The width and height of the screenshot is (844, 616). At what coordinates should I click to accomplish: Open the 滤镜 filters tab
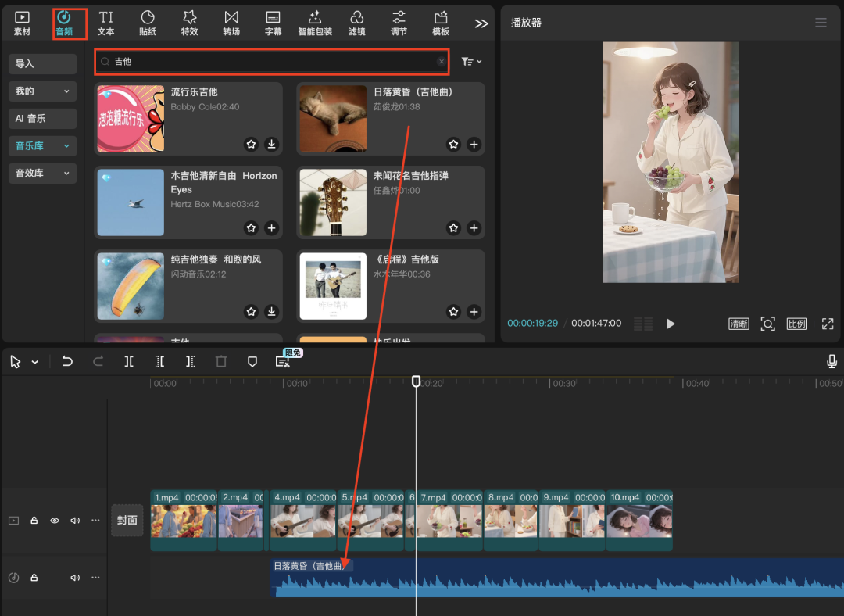click(x=356, y=23)
